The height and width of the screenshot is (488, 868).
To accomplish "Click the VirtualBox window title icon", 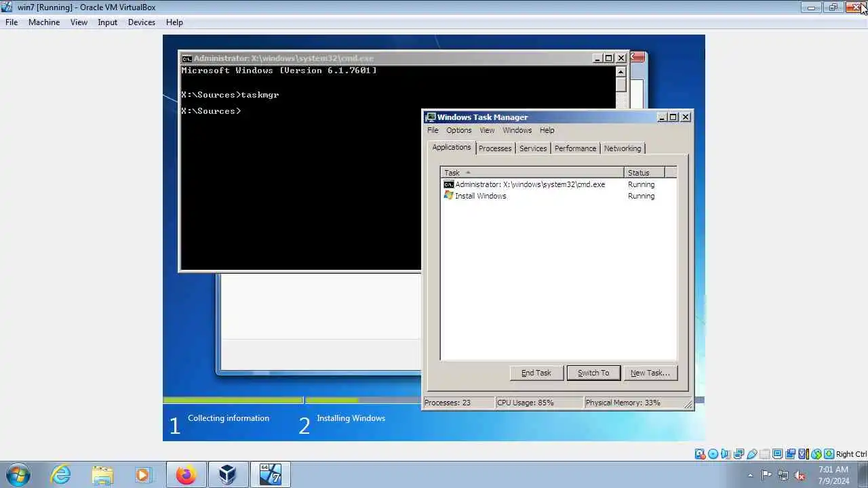I will [7, 7].
